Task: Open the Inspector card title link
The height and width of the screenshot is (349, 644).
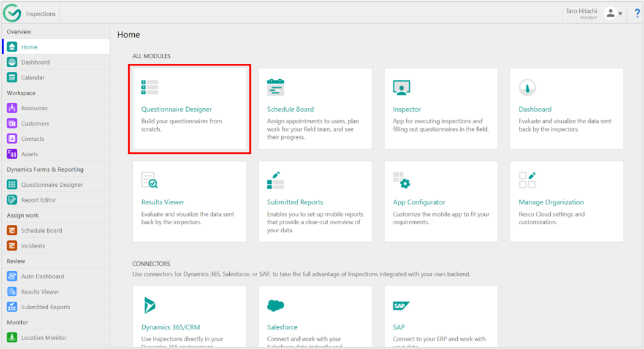Action: (406, 109)
